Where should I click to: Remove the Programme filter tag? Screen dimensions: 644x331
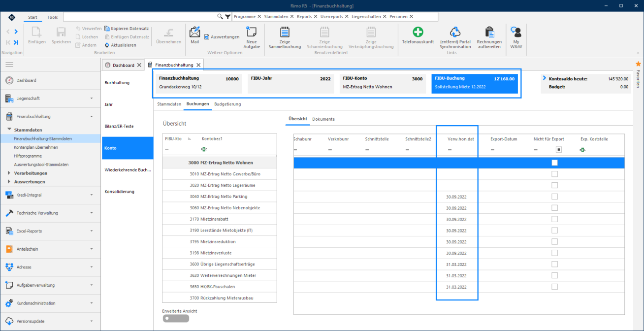click(259, 17)
